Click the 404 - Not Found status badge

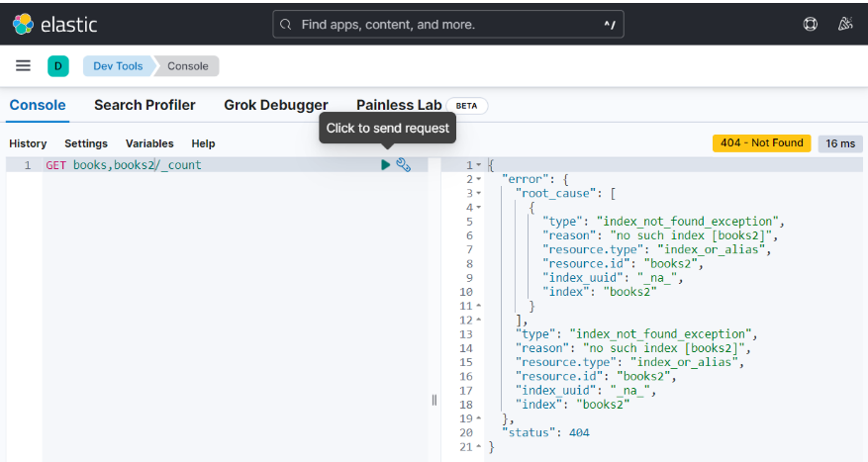[x=762, y=143]
